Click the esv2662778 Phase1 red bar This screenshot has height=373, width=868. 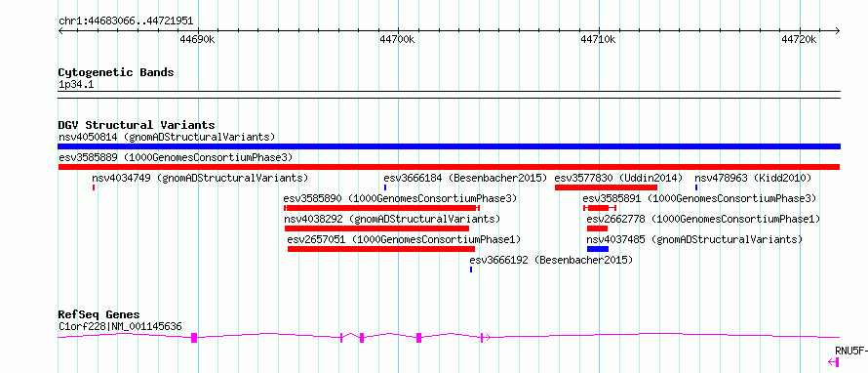pyautogui.click(x=597, y=228)
